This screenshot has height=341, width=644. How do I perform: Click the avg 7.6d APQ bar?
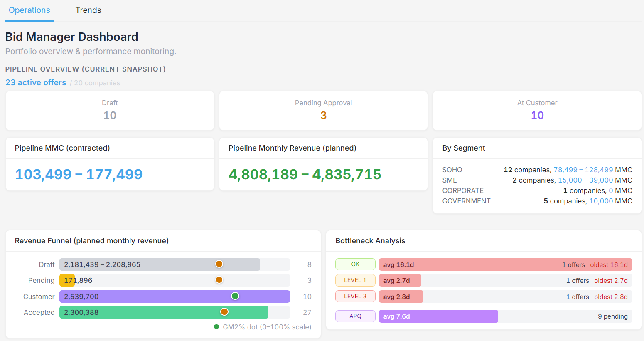(438, 316)
